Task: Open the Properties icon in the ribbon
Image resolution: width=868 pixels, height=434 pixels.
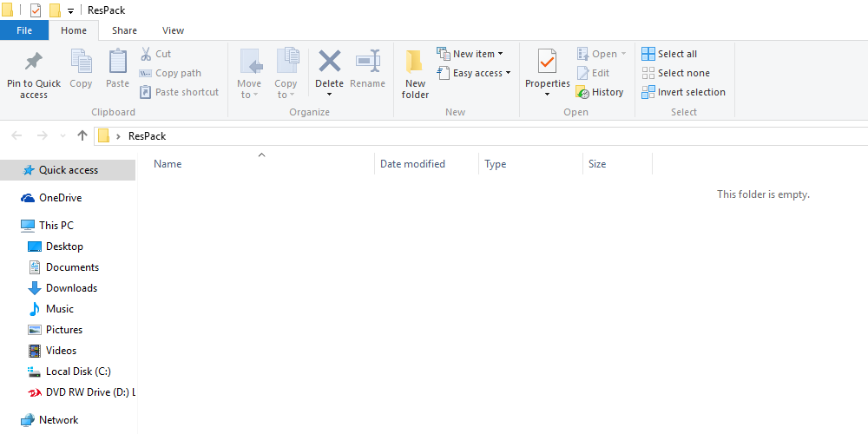Action: [547, 64]
